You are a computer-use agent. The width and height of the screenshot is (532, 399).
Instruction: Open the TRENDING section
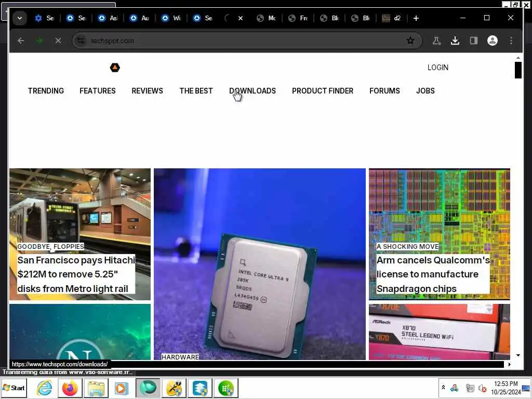(x=46, y=91)
